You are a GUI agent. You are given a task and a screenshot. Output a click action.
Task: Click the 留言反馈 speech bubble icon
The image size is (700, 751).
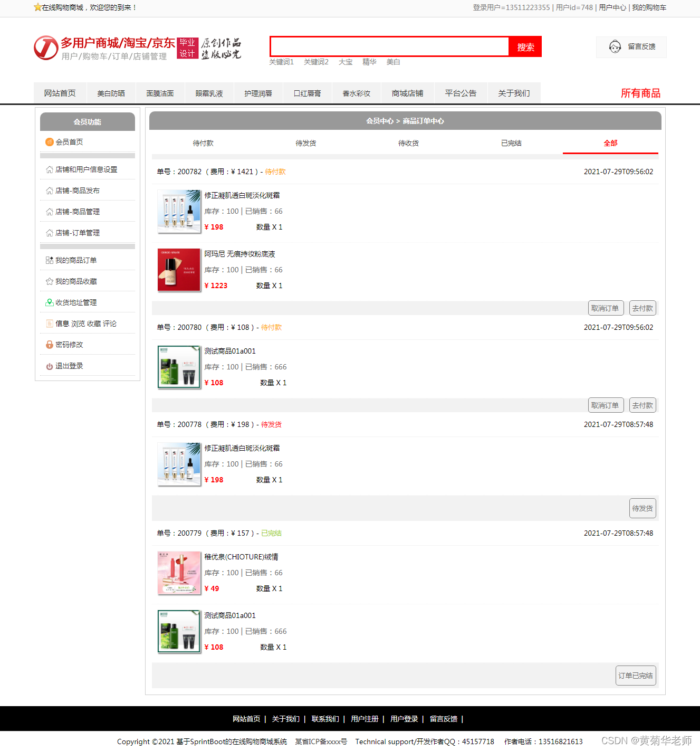(x=615, y=46)
